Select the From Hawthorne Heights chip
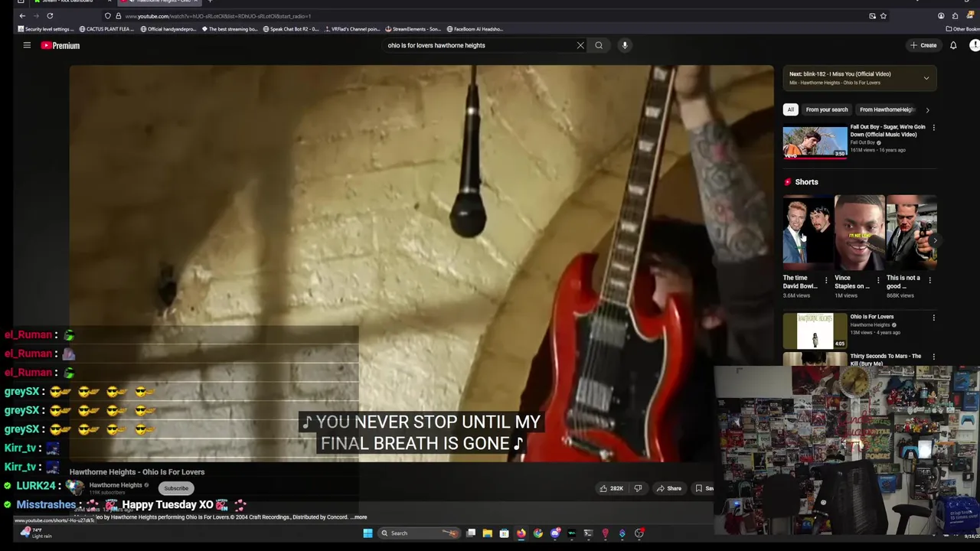This screenshot has height=551, width=980. (886, 109)
